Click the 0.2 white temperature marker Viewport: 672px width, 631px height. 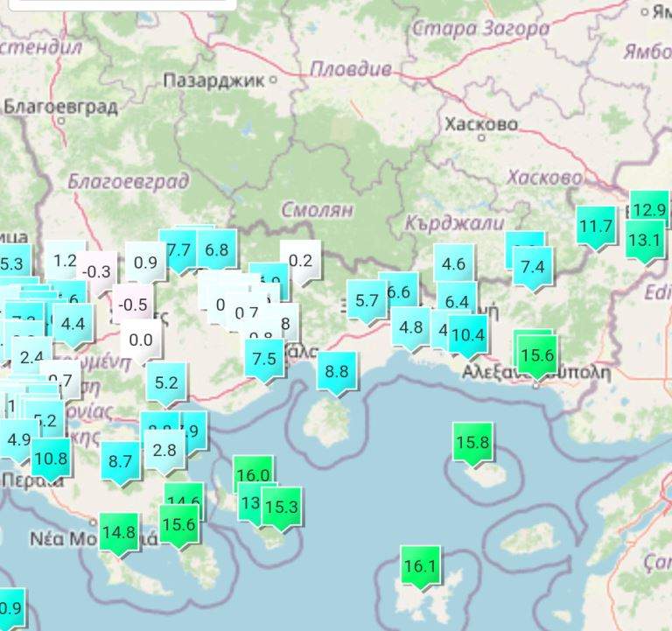[x=300, y=260]
